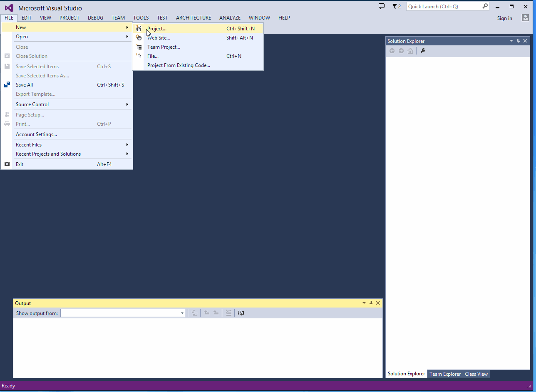This screenshot has height=392, width=536.
Task: Choose Project From Existing Code...
Action: tap(198, 65)
